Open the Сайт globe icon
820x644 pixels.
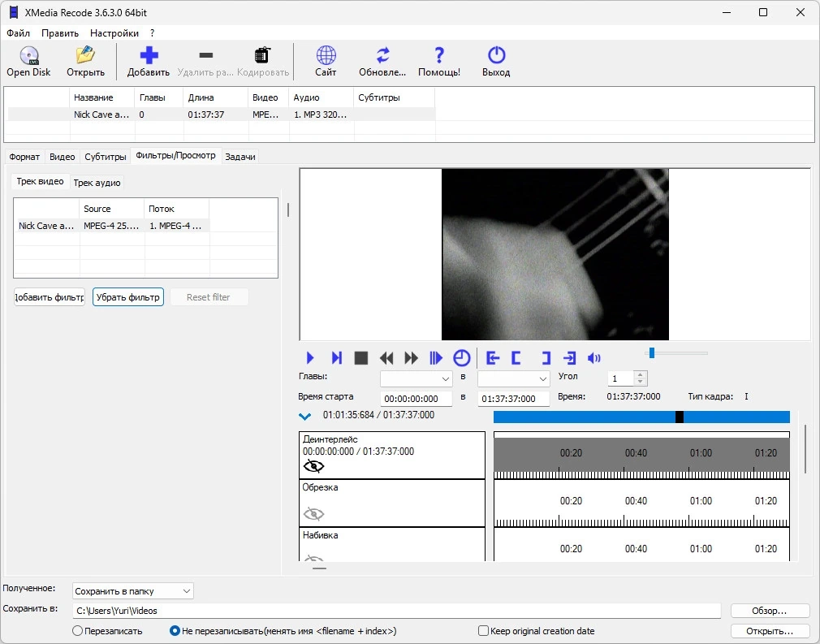point(326,55)
